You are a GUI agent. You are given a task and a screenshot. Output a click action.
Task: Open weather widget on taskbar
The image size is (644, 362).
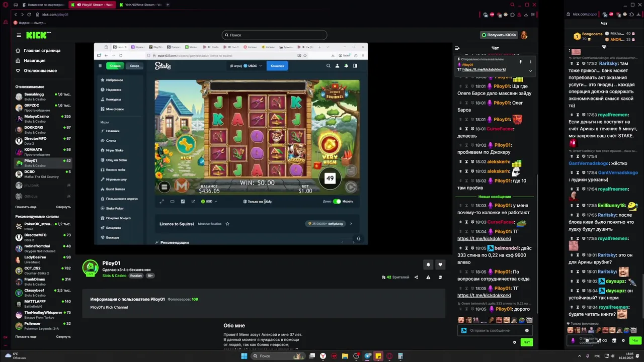point(15,356)
